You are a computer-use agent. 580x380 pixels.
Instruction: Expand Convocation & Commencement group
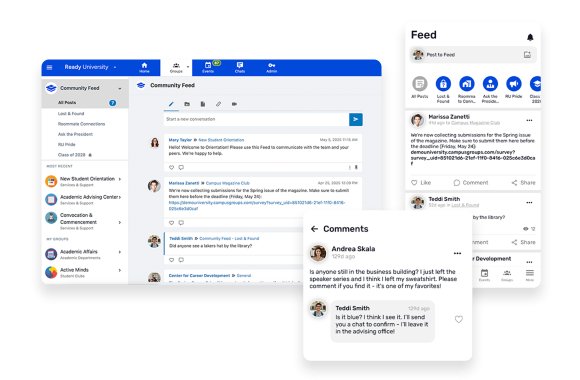[120, 222]
